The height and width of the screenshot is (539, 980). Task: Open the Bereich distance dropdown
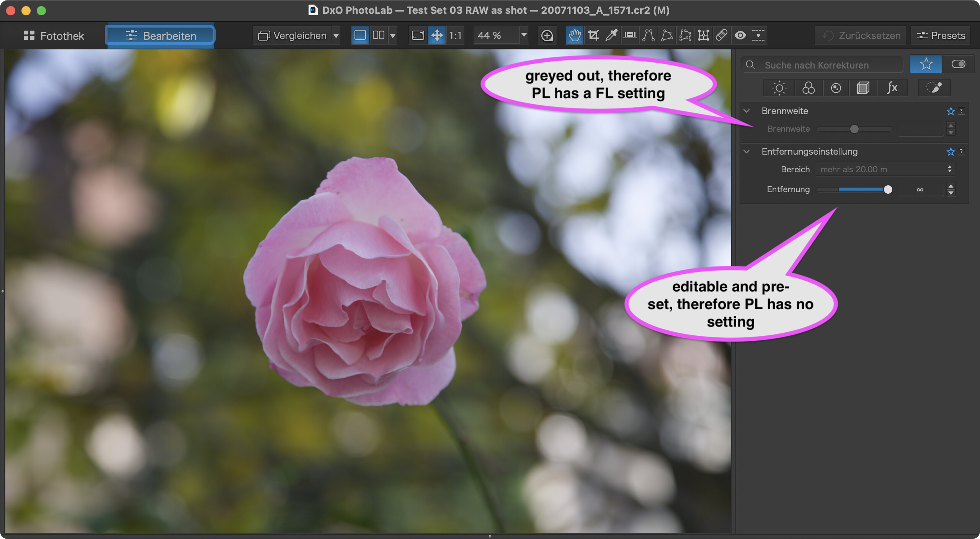point(885,169)
